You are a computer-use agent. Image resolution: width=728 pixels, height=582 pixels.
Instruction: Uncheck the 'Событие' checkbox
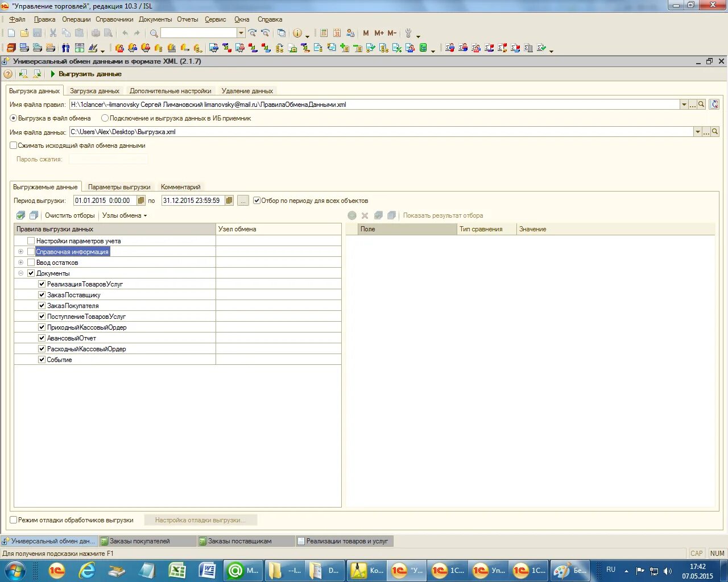42,360
